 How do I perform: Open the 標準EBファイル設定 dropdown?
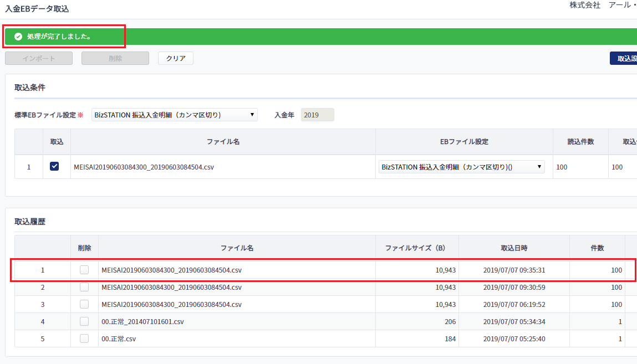(x=174, y=115)
